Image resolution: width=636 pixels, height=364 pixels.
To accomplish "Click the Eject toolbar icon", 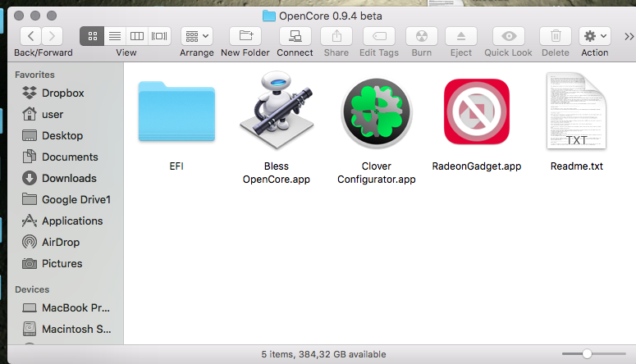I will click(x=461, y=36).
